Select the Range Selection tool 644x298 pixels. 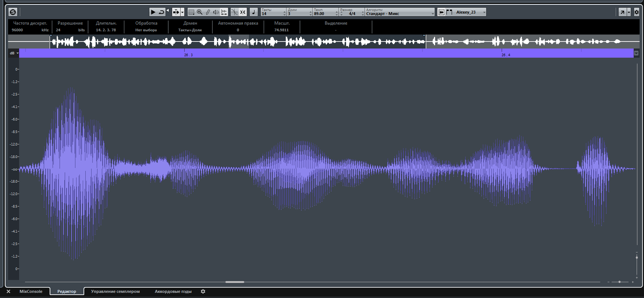coord(191,12)
